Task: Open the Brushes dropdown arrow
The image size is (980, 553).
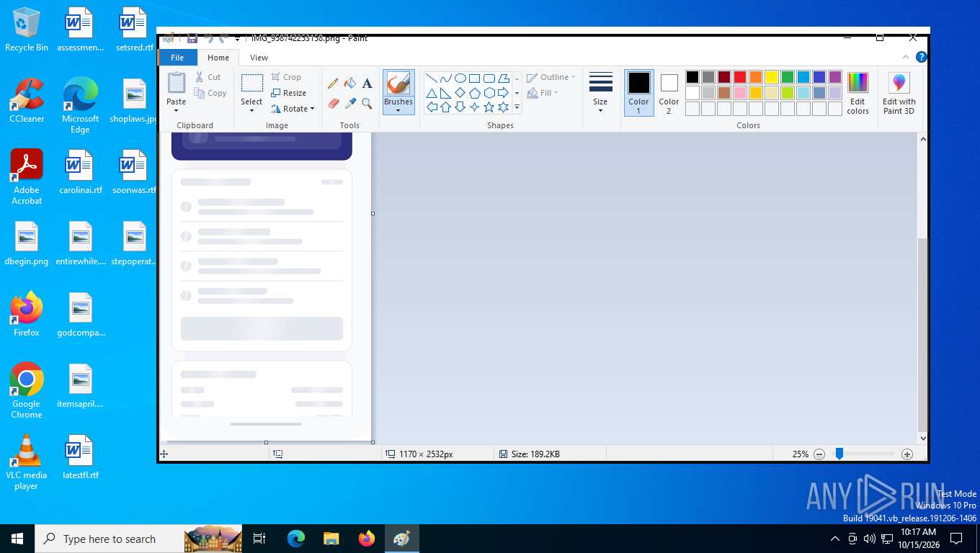Action: pos(398,111)
